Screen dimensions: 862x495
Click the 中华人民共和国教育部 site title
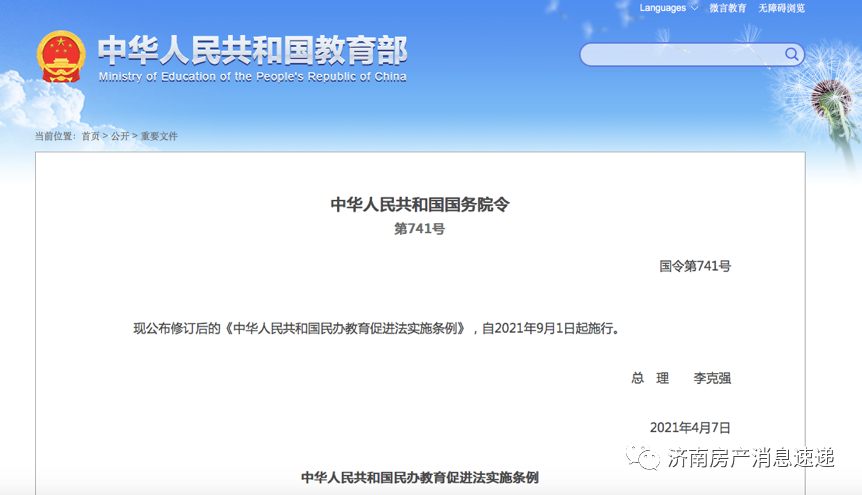(x=253, y=50)
